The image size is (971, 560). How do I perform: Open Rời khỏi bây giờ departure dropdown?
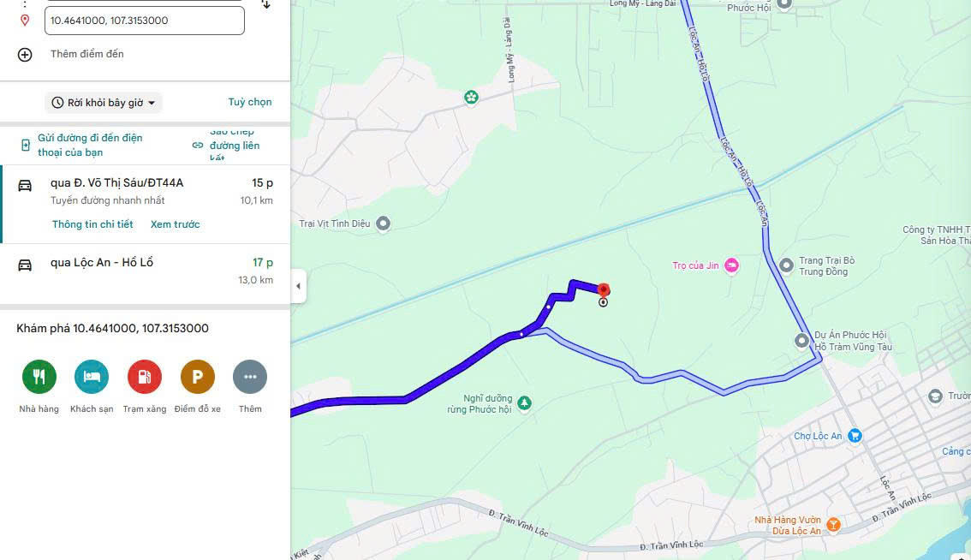point(104,103)
